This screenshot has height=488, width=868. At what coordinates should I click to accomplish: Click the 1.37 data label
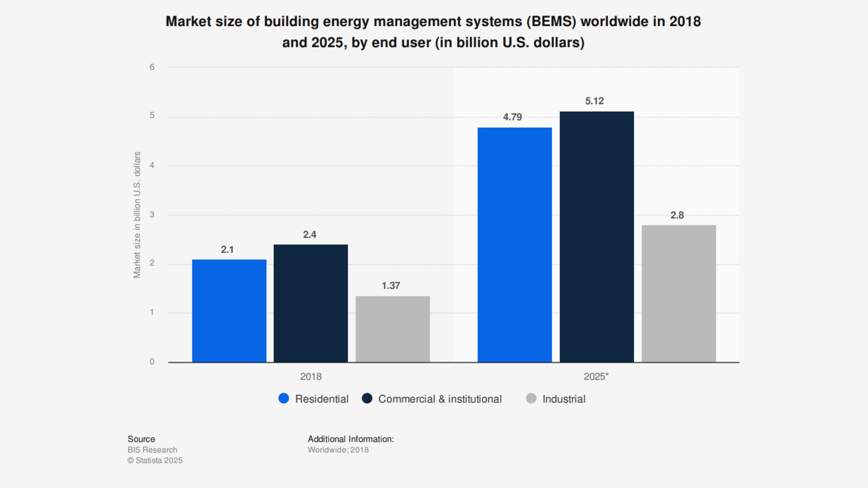(x=391, y=286)
